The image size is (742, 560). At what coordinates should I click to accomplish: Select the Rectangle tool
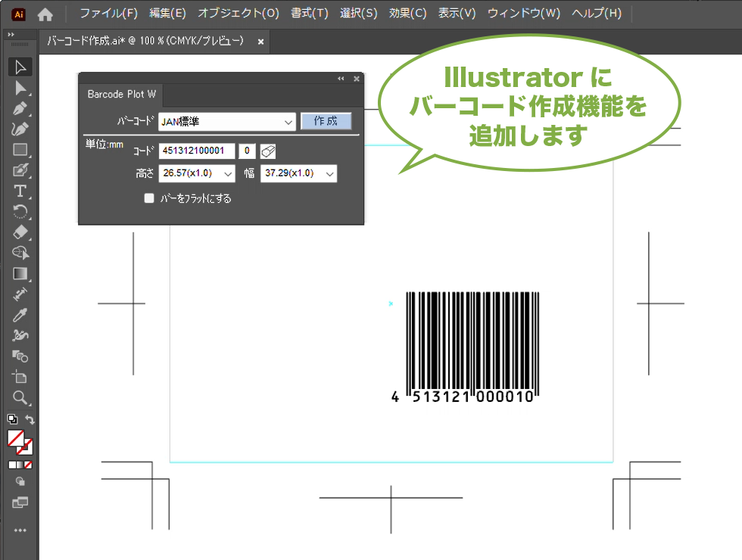20,150
